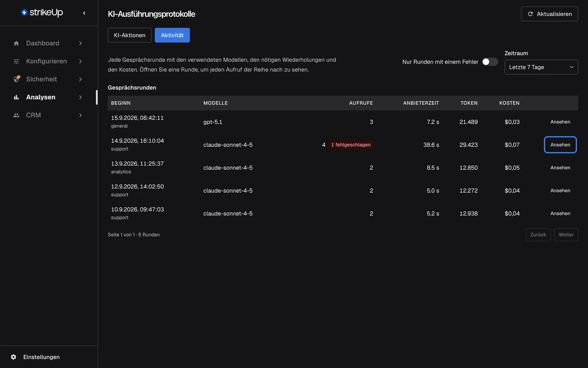View the 14.9.2026 failed support round
Viewport: 588px width, 368px height.
click(560, 145)
